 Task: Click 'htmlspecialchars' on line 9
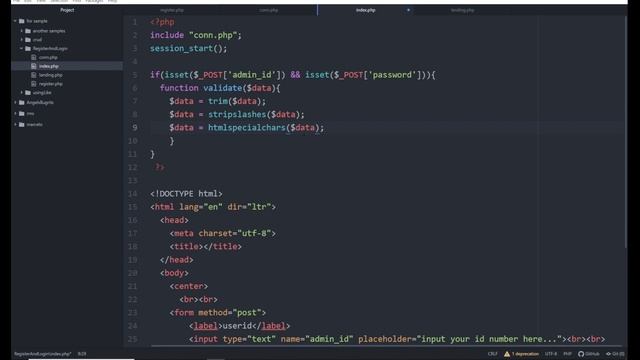(x=247, y=128)
